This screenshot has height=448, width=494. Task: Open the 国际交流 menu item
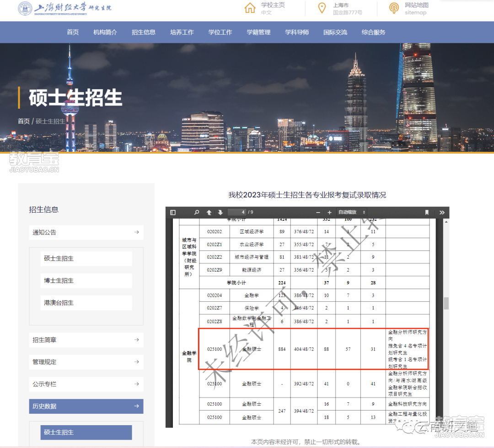point(335,32)
